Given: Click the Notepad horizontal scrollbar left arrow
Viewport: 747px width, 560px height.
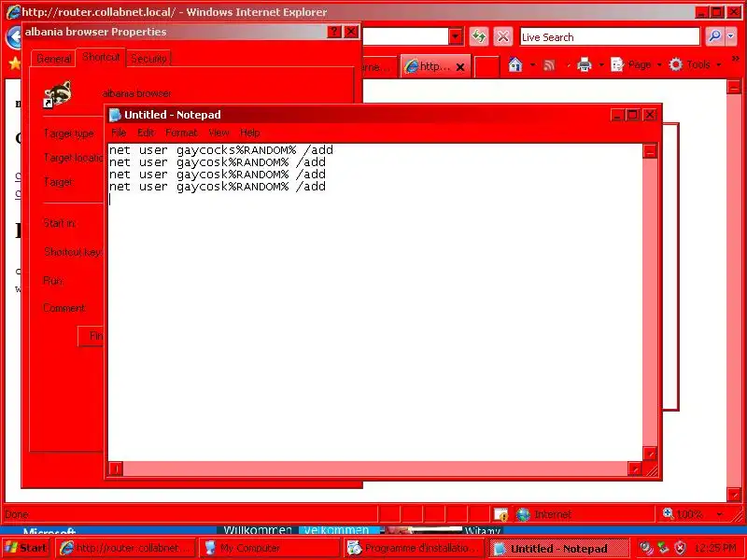Looking at the screenshot, I should 116,469.
